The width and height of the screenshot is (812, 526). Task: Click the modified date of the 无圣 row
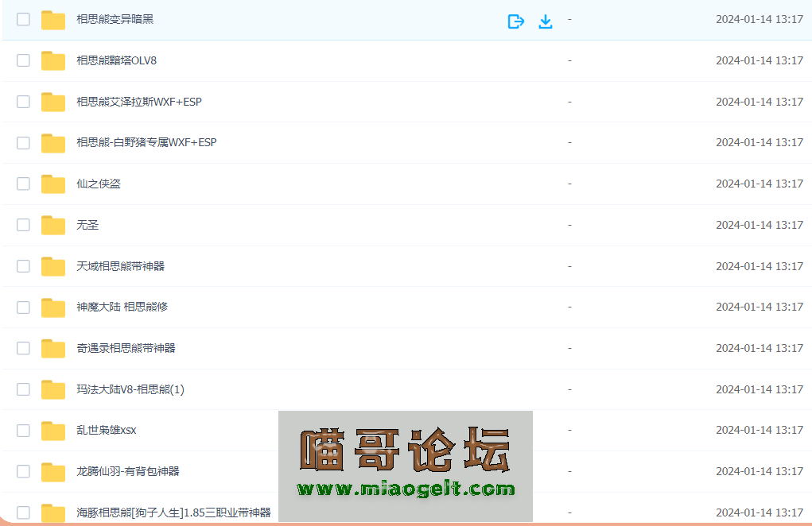tap(759, 225)
